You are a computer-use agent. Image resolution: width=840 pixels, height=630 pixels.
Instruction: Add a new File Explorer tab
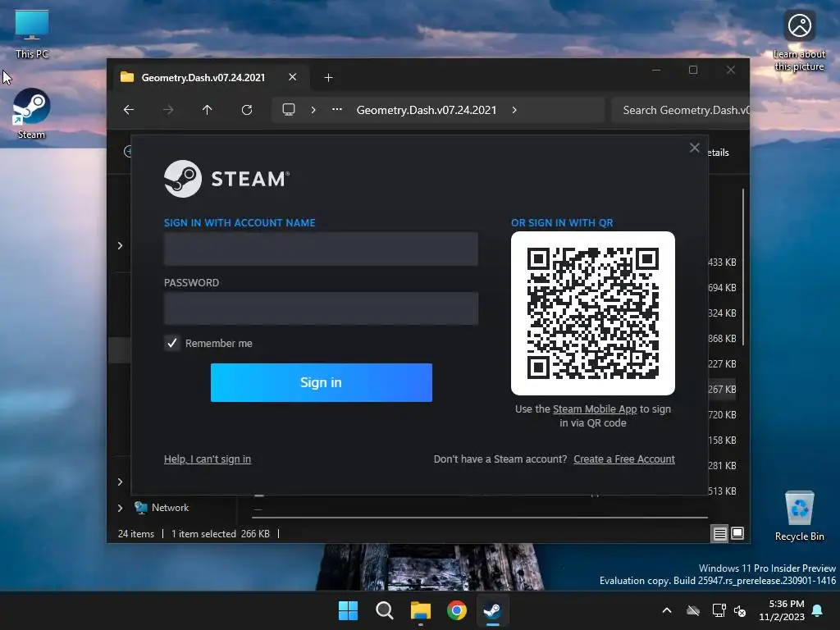click(328, 78)
